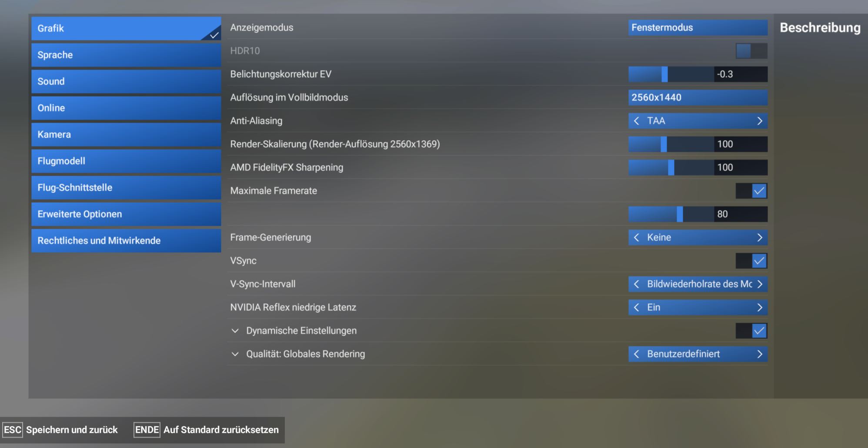The height and width of the screenshot is (448, 868).
Task: Open the Fenstermodus display mode selector
Action: point(698,27)
